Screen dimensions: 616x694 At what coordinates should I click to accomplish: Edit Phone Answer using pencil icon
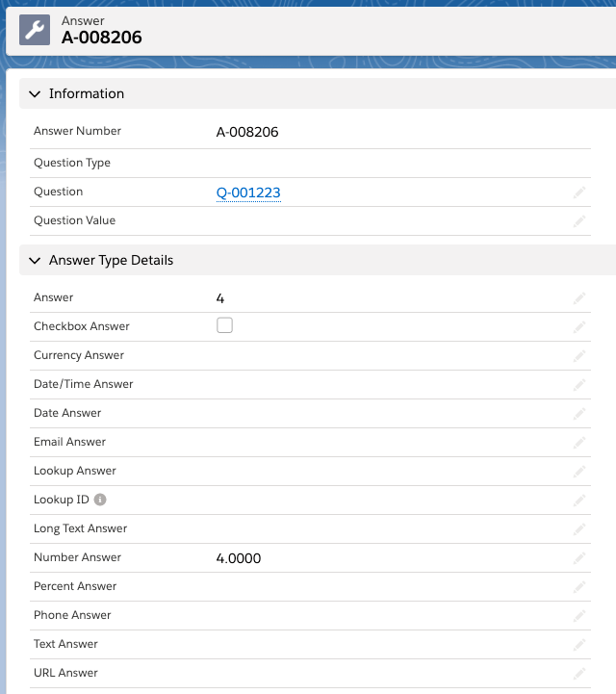pyautogui.click(x=579, y=616)
